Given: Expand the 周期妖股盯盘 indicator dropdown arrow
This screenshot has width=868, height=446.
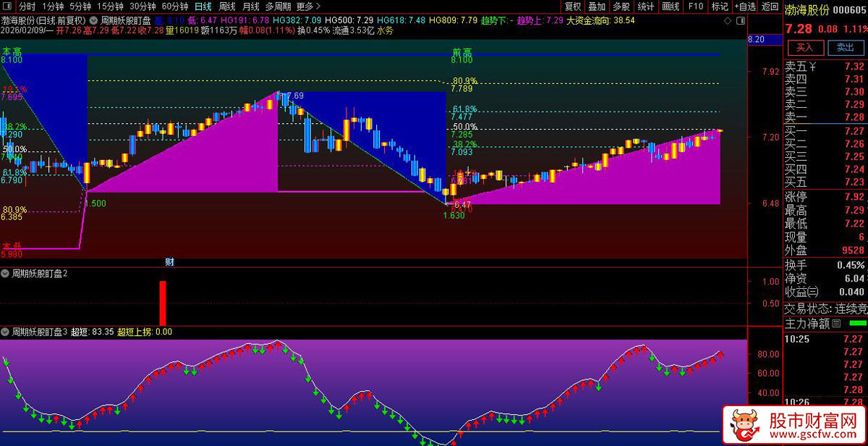Looking at the screenshot, I should tap(93, 20).
